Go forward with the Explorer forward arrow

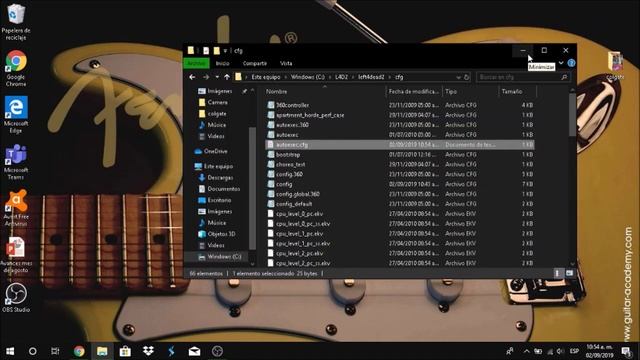[x=206, y=77]
